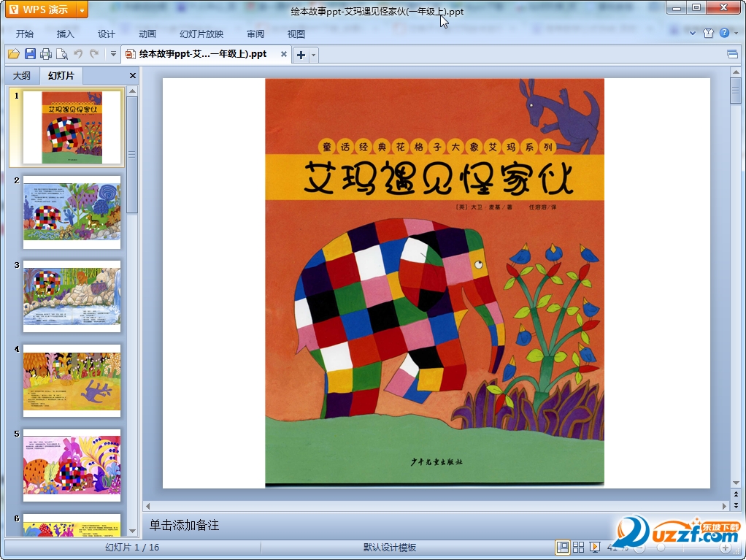The height and width of the screenshot is (560, 746).
Task: Click the Open folder icon in toolbar
Action: click(x=14, y=54)
